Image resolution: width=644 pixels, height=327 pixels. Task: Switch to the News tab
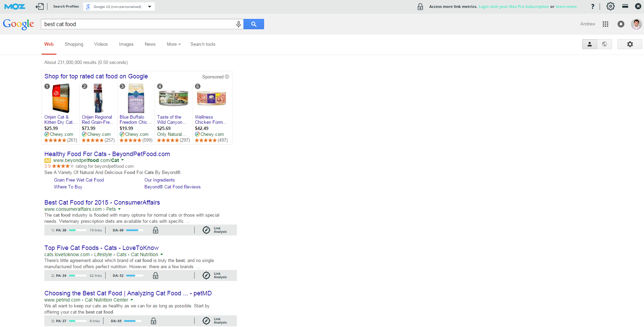tap(150, 44)
